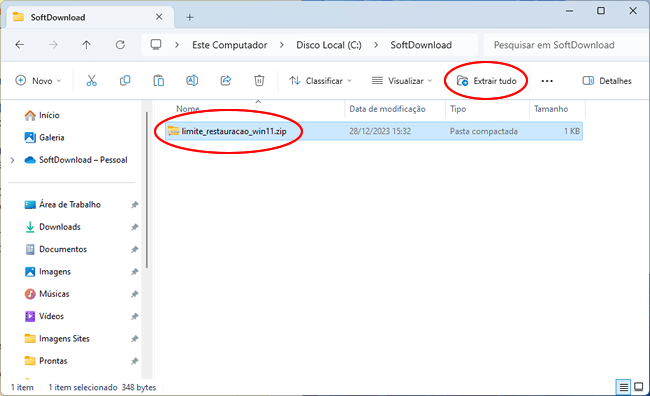
Task: Click the Delete trash can icon
Action: [259, 80]
